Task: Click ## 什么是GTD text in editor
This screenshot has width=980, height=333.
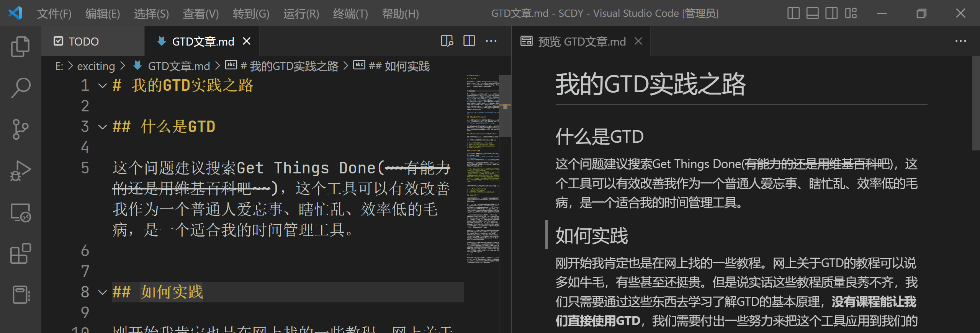Action: coord(164,127)
